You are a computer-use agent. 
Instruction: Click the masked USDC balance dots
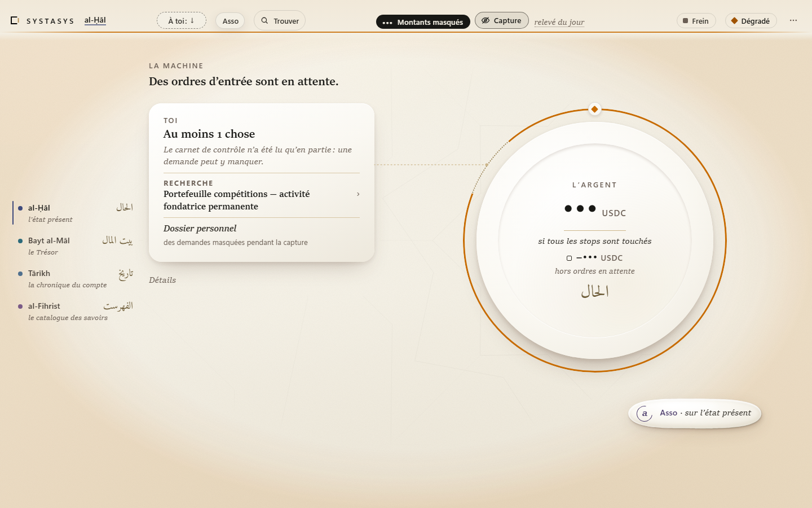pyautogui.click(x=580, y=209)
